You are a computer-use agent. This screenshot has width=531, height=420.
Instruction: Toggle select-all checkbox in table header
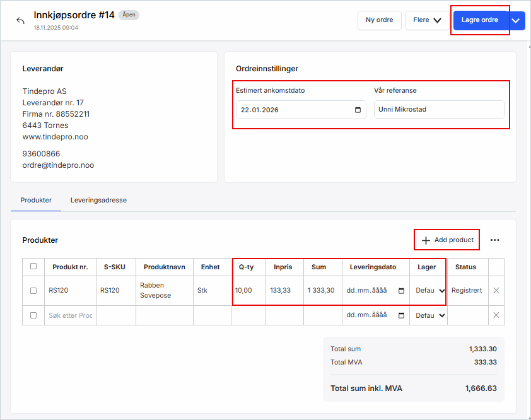click(33, 267)
